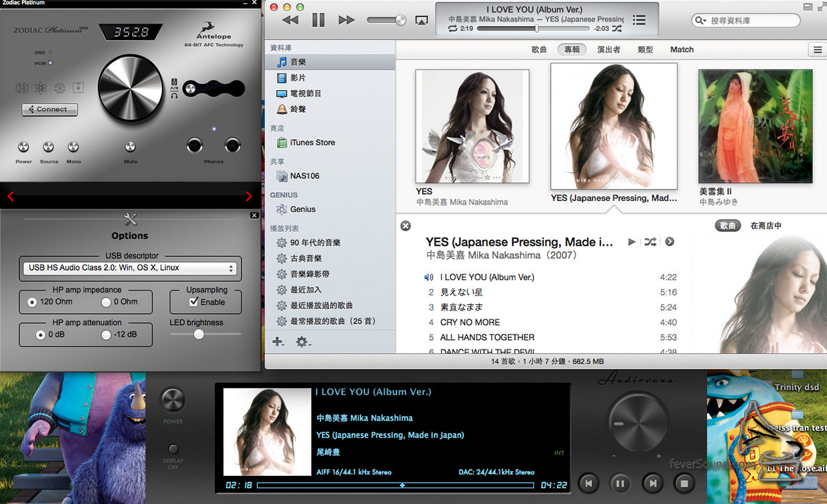Viewport: 827px width, 504px height.
Task: Shuffle the YES album songs
Action: (651, 242)
